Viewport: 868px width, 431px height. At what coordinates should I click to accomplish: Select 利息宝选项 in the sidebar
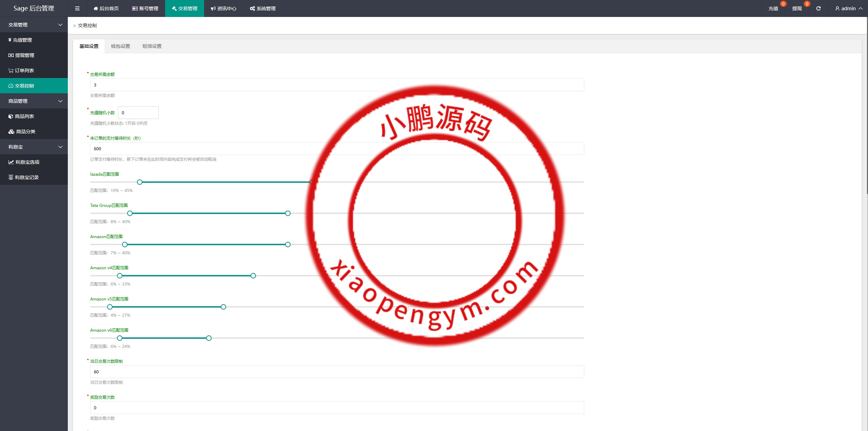coord(24,162)
